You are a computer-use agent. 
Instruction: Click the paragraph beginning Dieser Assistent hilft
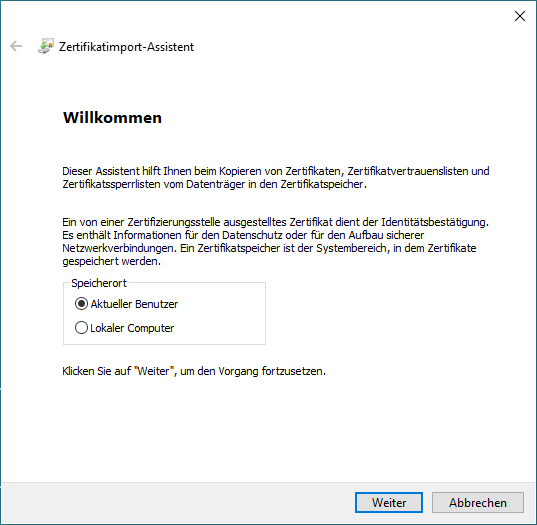click(x=276, y=177)
